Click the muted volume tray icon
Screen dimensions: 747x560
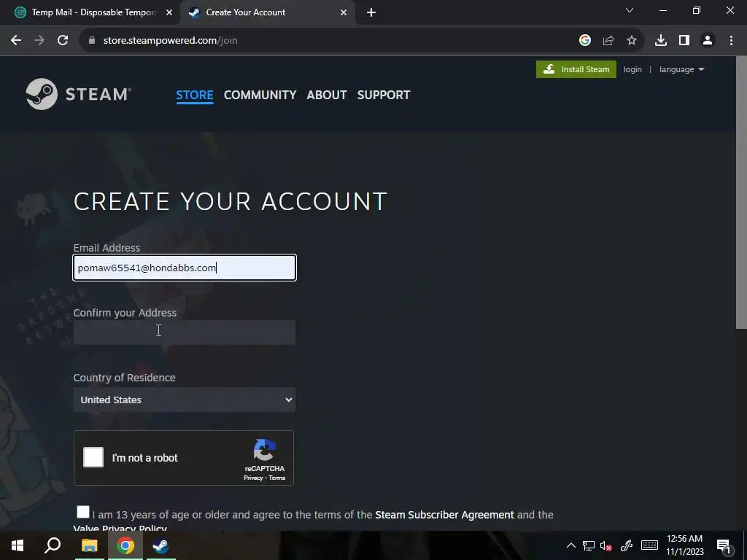[606, 545]
